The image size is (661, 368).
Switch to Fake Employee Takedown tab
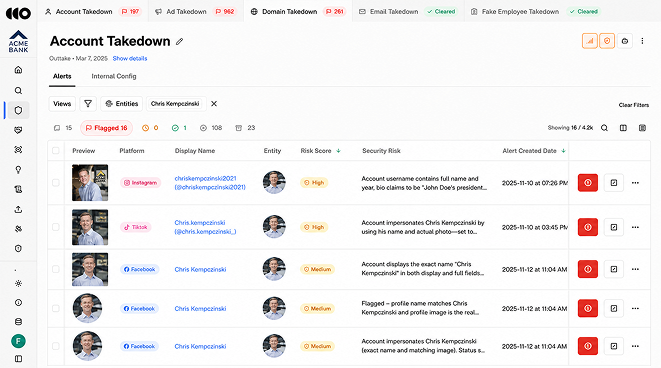[x=535, y=11]
